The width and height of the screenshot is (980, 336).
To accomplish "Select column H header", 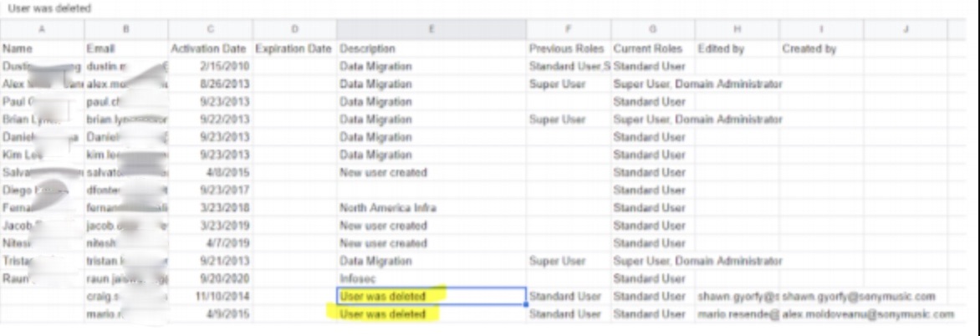I will (738, 30).
